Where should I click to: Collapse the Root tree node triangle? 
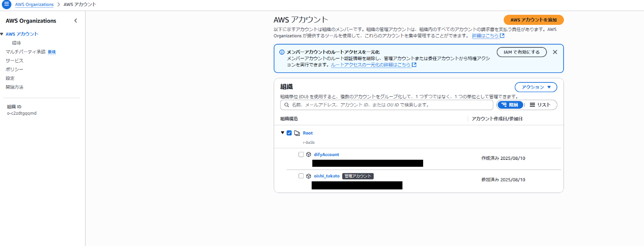(282, 133)
